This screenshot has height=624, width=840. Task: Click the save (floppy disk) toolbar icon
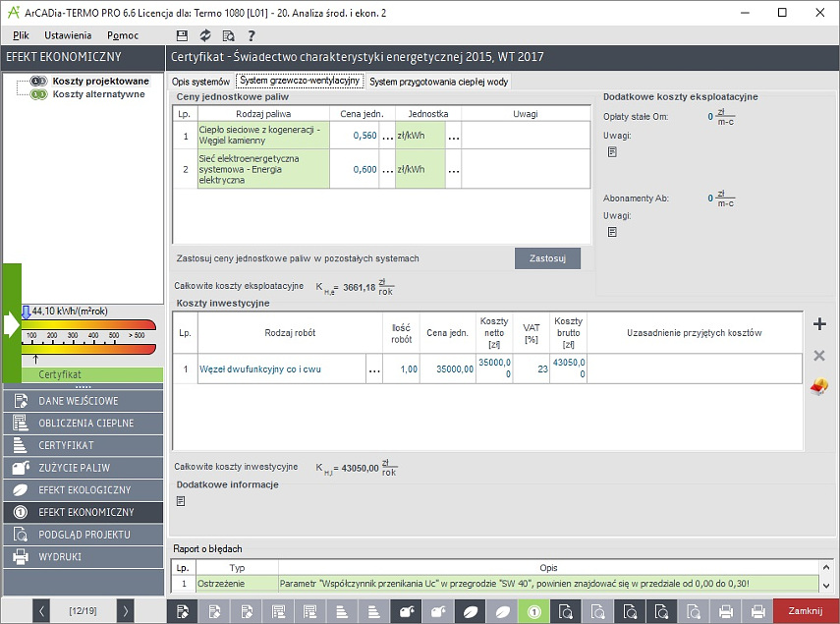pyautogui.click(x=182, y=35)
